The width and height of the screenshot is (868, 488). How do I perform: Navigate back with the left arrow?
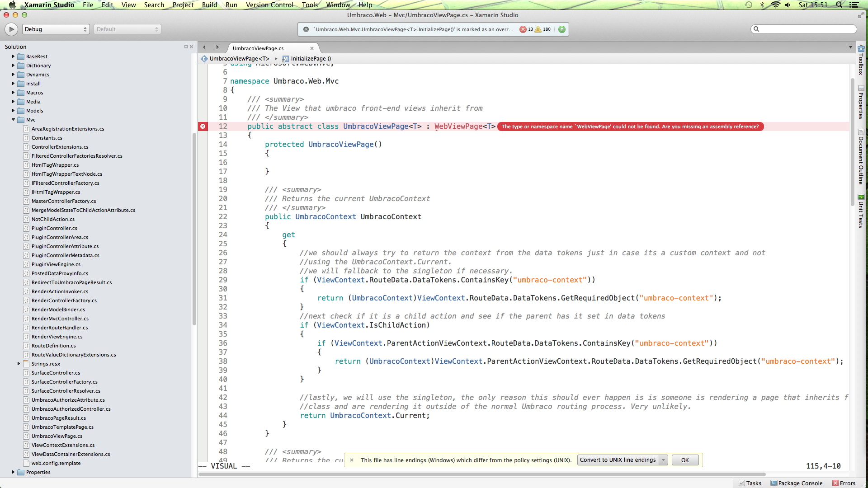[204, 47]
